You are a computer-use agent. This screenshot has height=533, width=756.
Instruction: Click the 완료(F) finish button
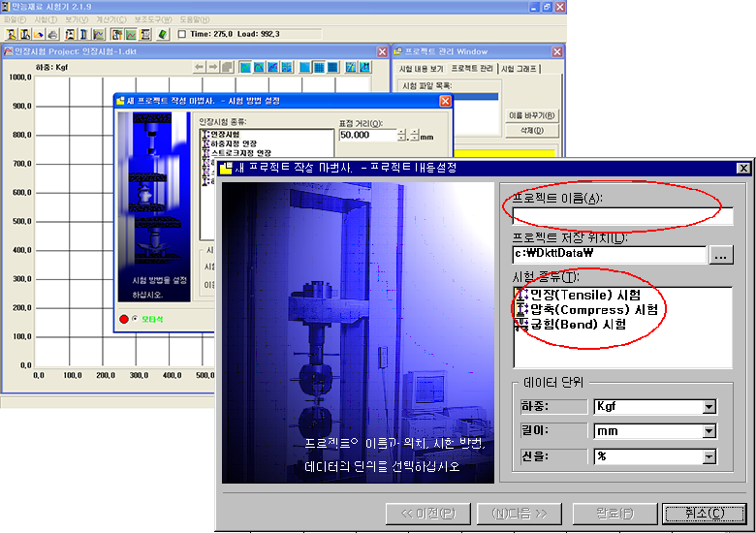614,514
